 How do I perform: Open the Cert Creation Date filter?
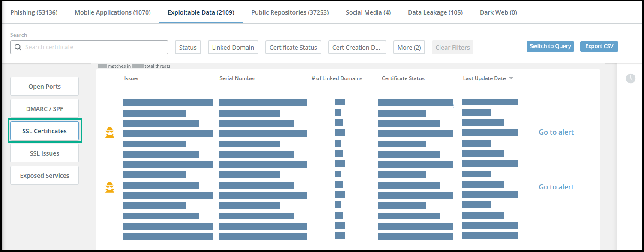tap(357, 47)
